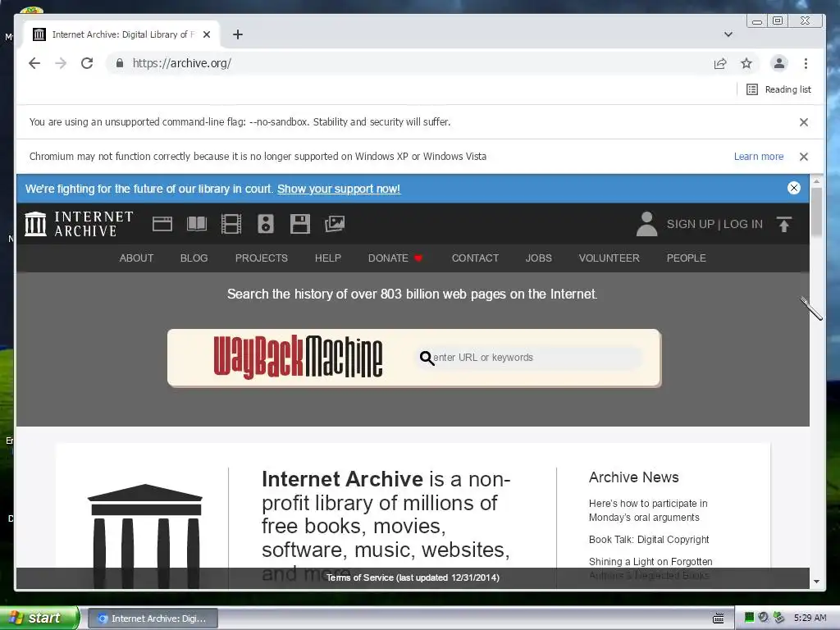Open the Chromium three-dot menu
This screenshot has width=840, height=630.
coord(806,63)
